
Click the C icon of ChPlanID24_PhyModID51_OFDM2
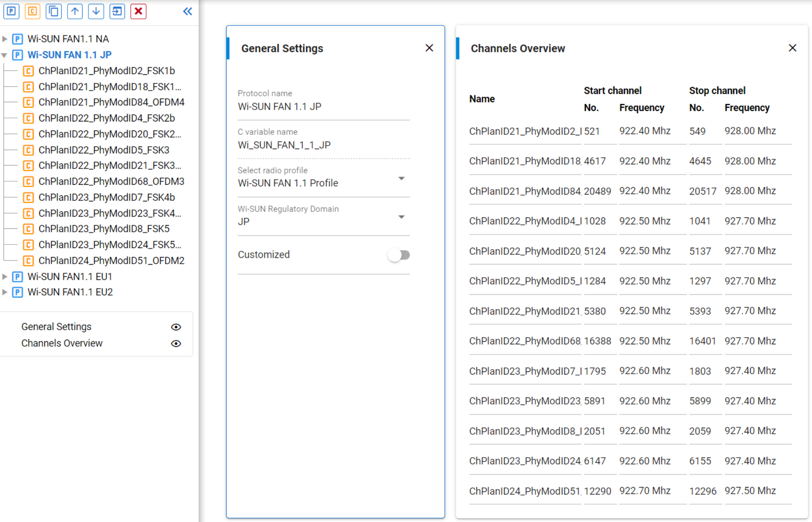pyautogui.click(x=28, y=261)
